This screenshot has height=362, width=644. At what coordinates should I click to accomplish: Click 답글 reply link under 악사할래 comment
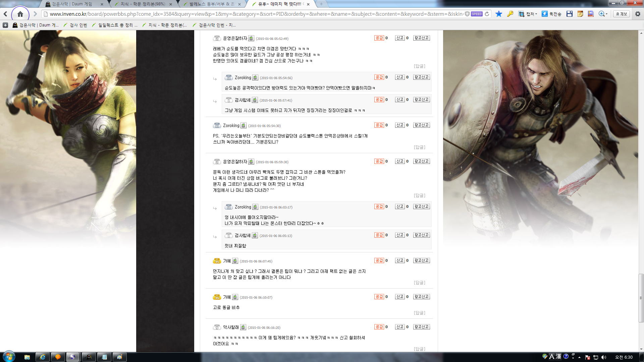pyautogui.click(x=419, y=349)
